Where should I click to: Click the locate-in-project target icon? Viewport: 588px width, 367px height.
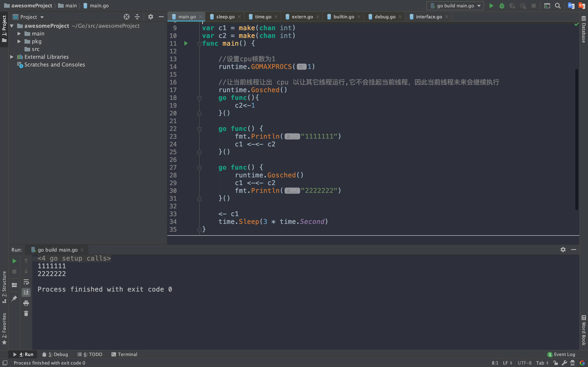click(x=126, y=17)
